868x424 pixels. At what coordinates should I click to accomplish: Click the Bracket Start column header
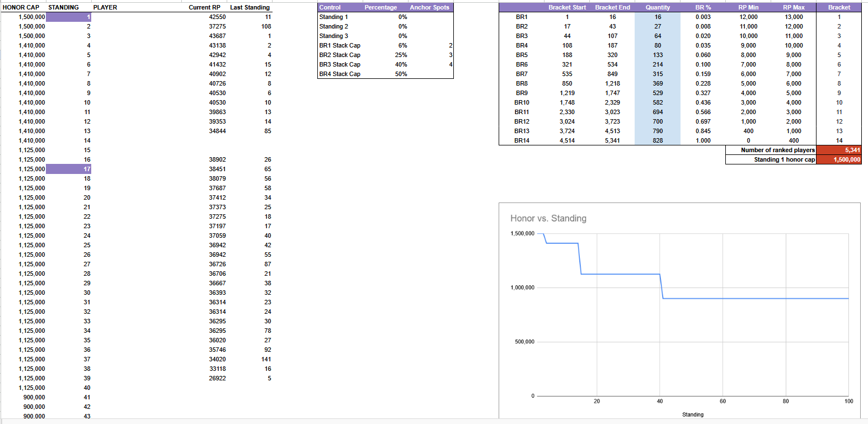(567, 7)
